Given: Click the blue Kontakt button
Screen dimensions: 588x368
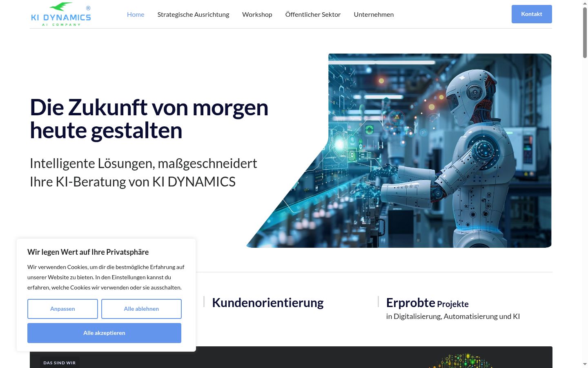Looking at the screenshot, I should [532, 14].
